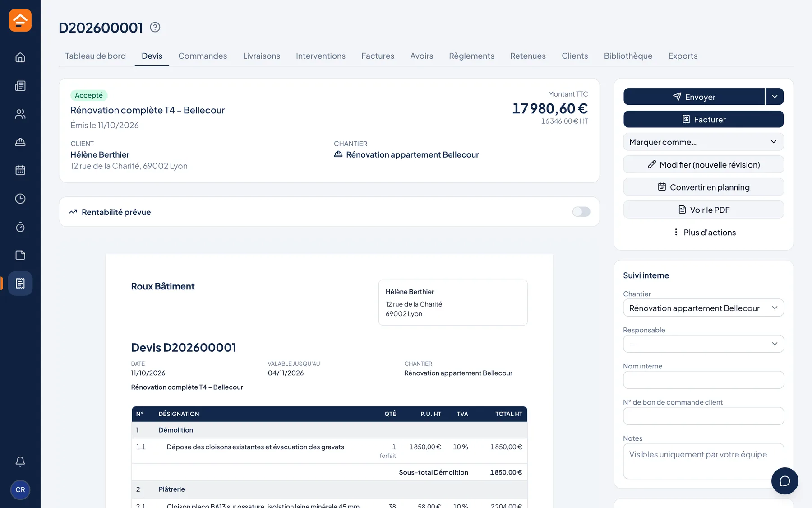812x508 pixels.
Task: Open notifications bell icon
Action: [x=20, y=461]
